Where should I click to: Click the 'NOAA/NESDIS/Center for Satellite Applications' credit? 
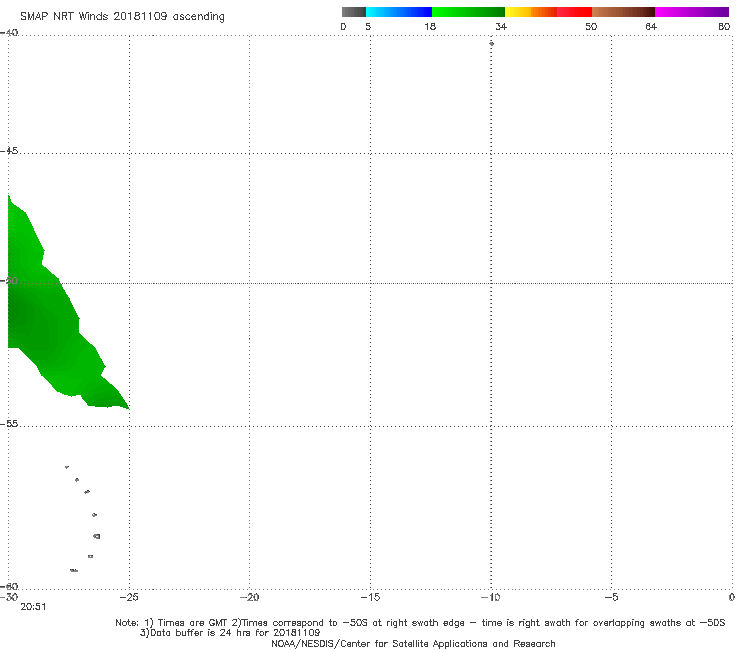tap(413, 643)
